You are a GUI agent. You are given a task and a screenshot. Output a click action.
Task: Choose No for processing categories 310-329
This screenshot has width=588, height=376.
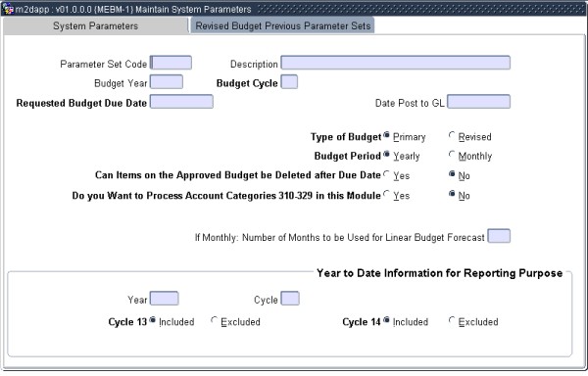click(x=452, y=194)
